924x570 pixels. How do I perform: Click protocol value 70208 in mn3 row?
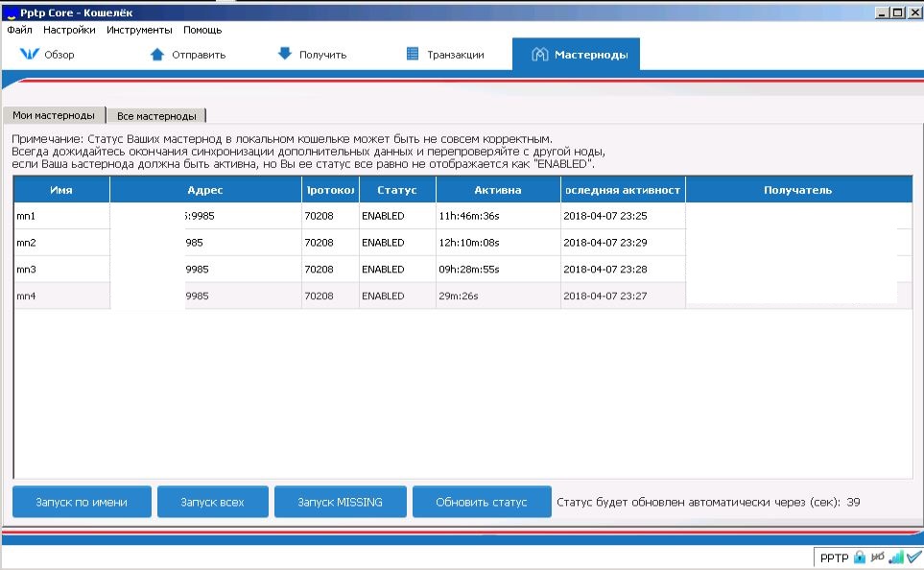pyautogui.click(x=319, y=269)
